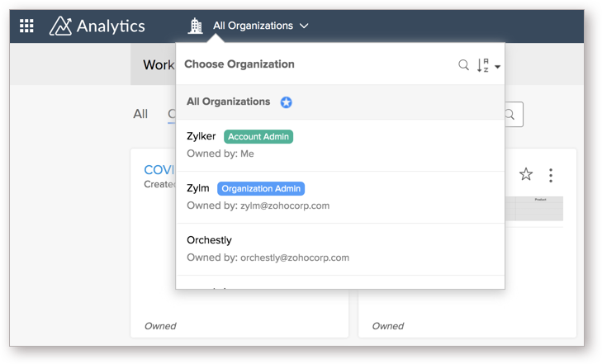This screenshot has width=602, height=364.
Task: Click the Owned label on second workspace card
Action: [x=388, y=326]
